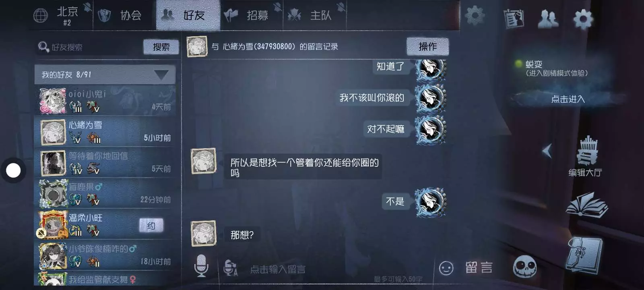Expand the 我的好友 8/91 list dropdown

(x=105, y=75)
